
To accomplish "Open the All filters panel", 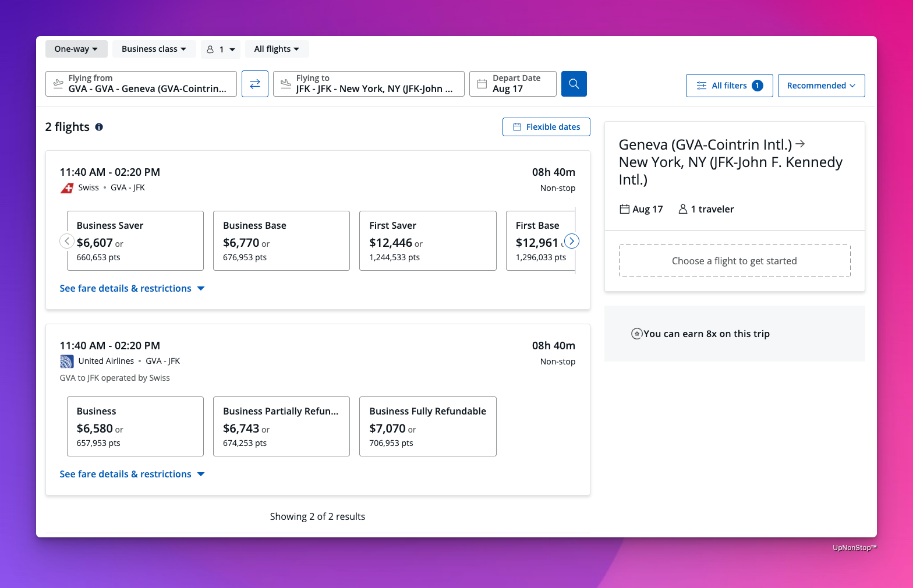I will click(x=729, y=86).
